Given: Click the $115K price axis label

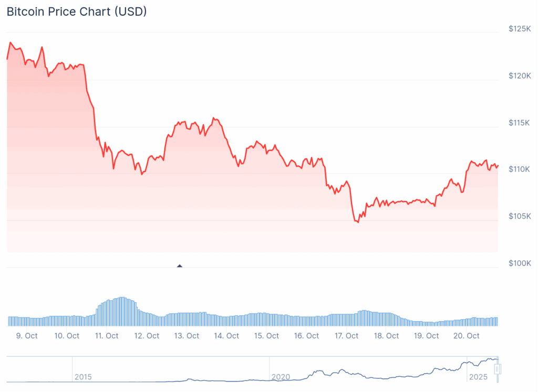Looking at the screenshot, I should tap(519, 122).
